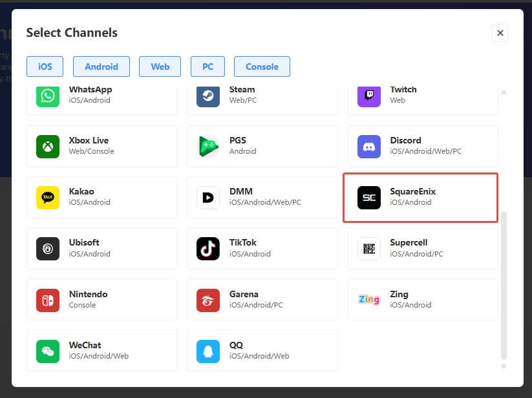Click the QQ penguin icon
This screenshot has width=532, height=398.
[208, 351]
